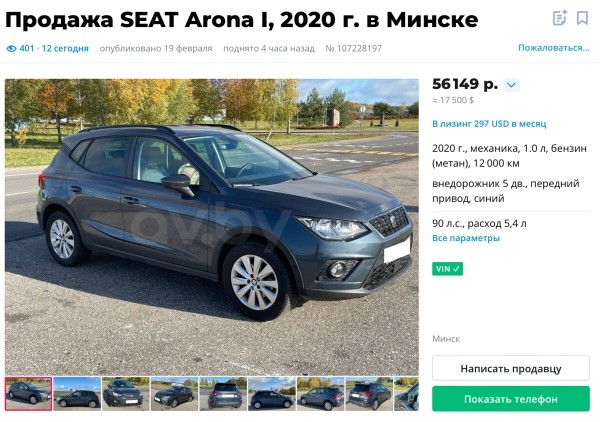Open the leasing 297 USD offer link
600x422 pixels.
point(489,124)
